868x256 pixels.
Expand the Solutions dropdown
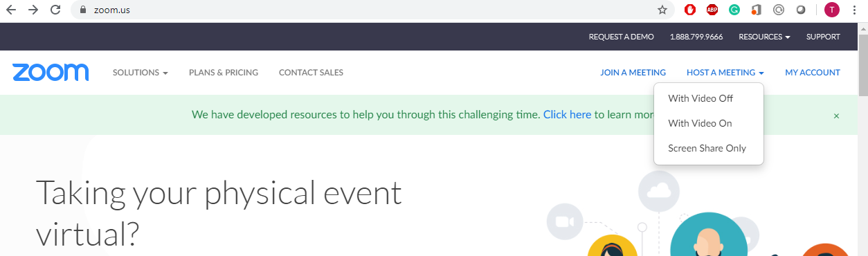coord(141,73)
